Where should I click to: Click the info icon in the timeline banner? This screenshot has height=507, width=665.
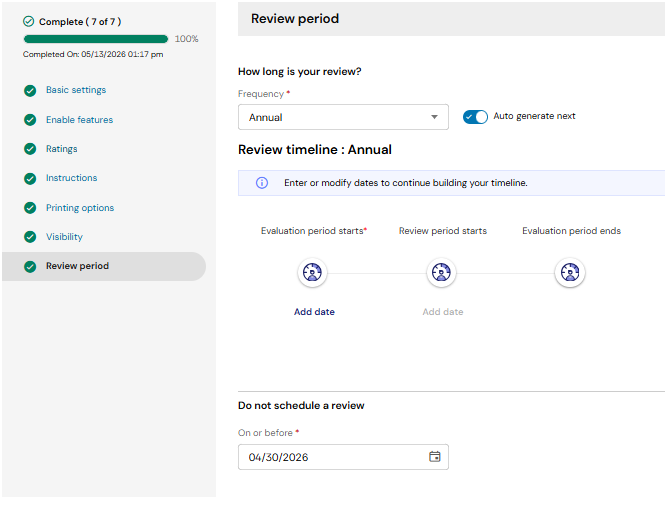(262, 183)
